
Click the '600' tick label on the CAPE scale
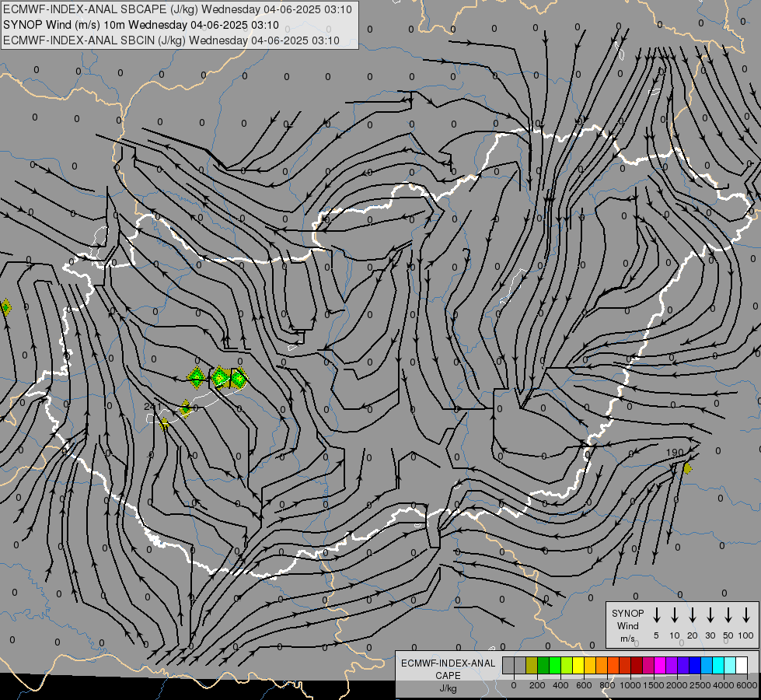(x=584, y=685)
